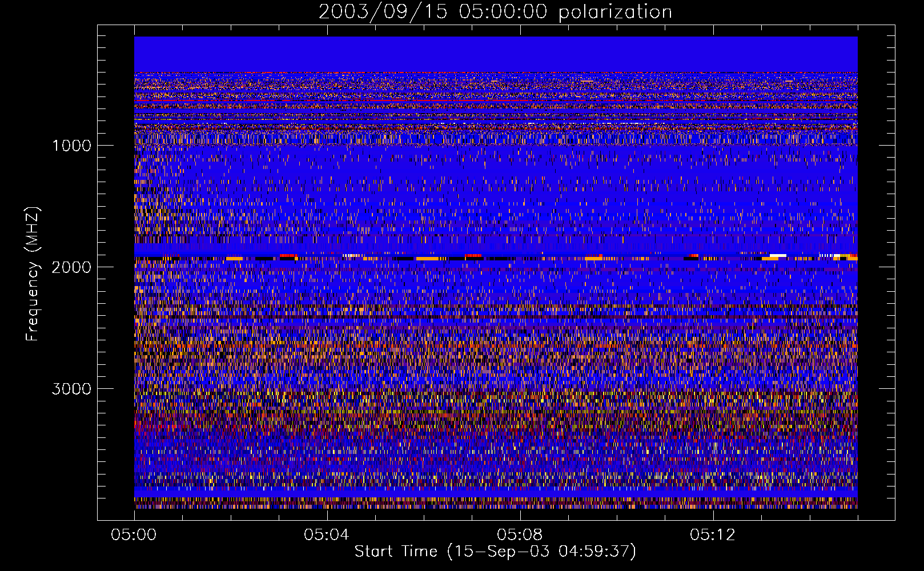Click the plot title "2003/09/15 05:00:00 polarization"

(495, 12)
